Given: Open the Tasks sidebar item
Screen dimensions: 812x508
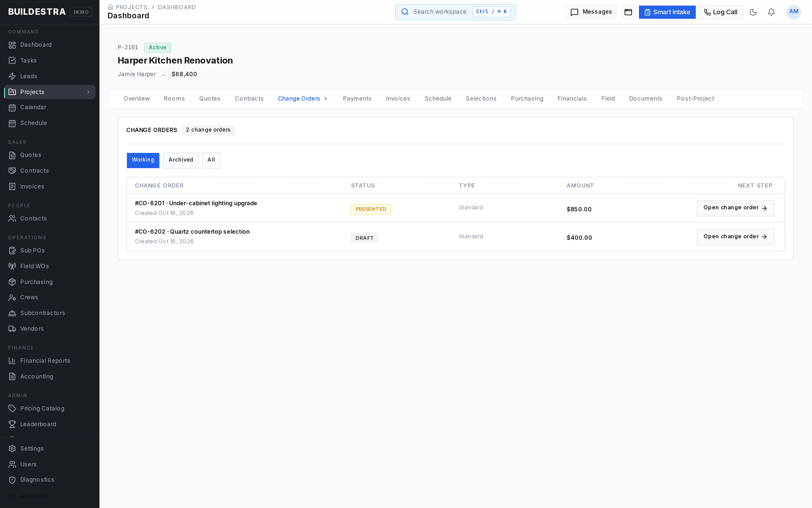Looking at the screenshot, I should [x=50, y=60].
